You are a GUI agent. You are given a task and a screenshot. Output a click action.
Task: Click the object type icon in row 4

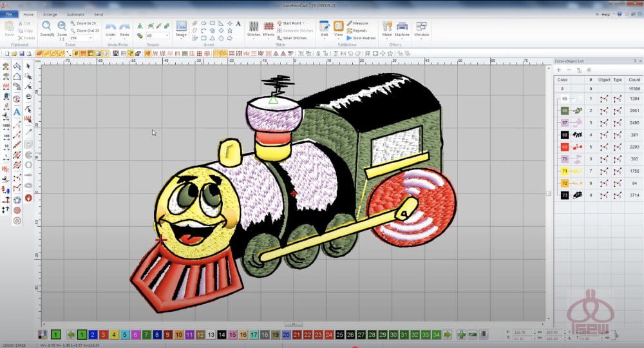point(618,135)
